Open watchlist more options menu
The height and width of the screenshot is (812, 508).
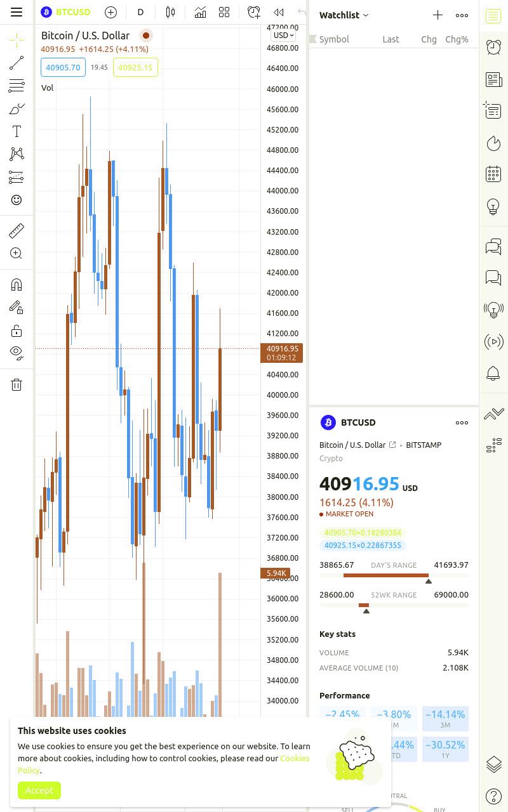click(x=462, y=15)
